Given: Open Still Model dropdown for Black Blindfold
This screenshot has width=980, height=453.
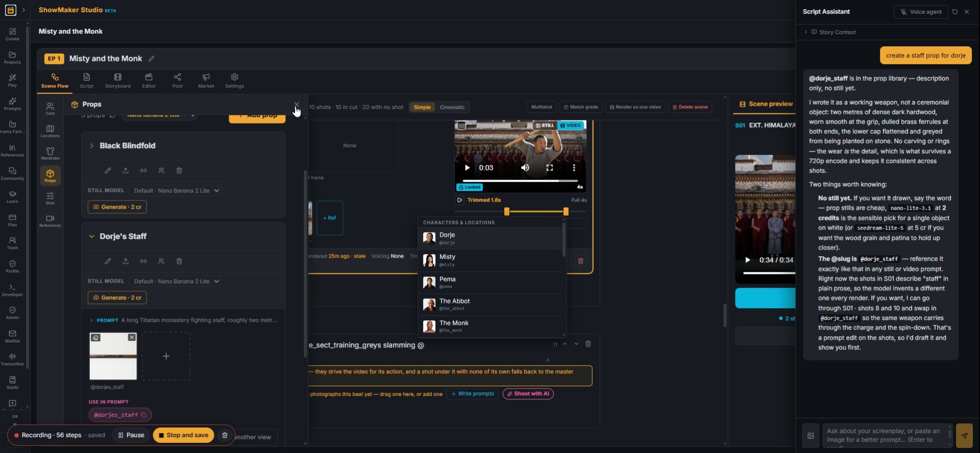Looking at the screenshot, I should pyautogui.click(x=175, y=191).
